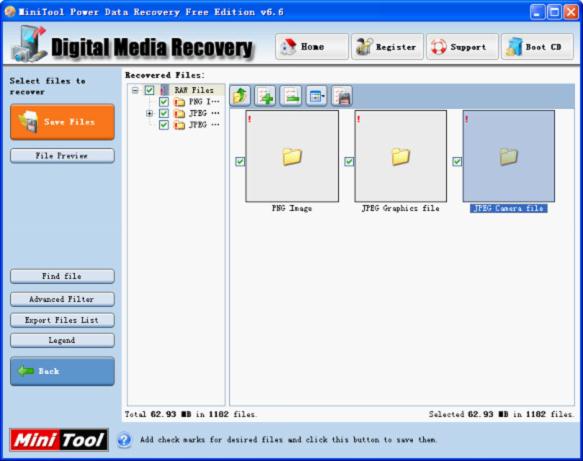Image resolution: width=583 pixels, height=461 pixels.
Task: Go Back using the blue button
Action: click(x=62, y=371)
